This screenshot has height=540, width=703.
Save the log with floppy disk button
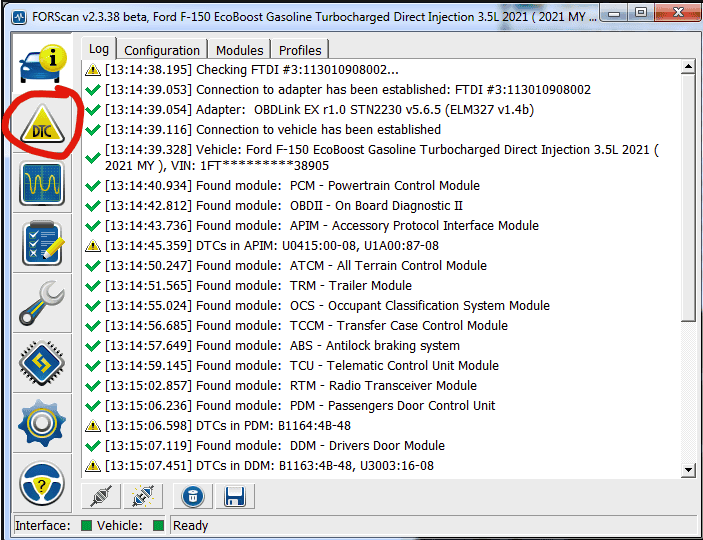235,496
